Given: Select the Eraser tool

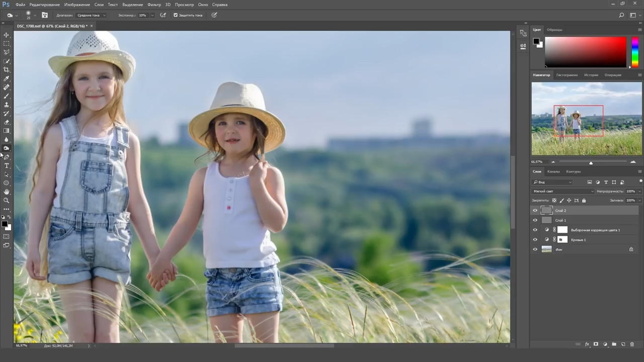Looking at the screenshot, I should coord(7,122).
